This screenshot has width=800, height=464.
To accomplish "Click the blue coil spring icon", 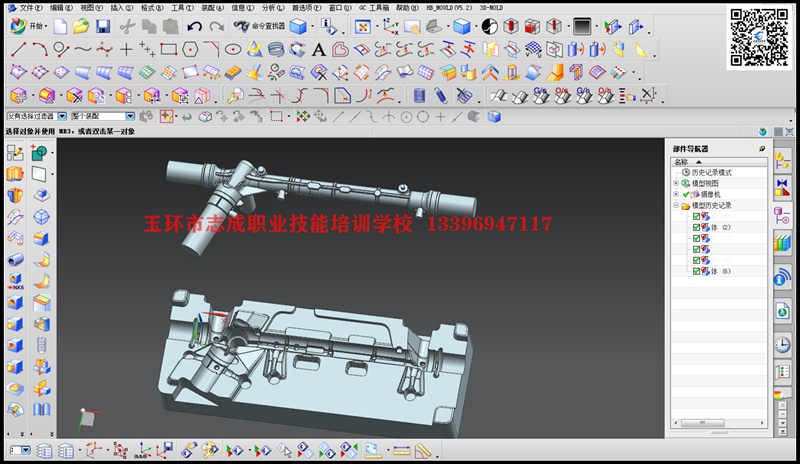I will click(419, 95).
